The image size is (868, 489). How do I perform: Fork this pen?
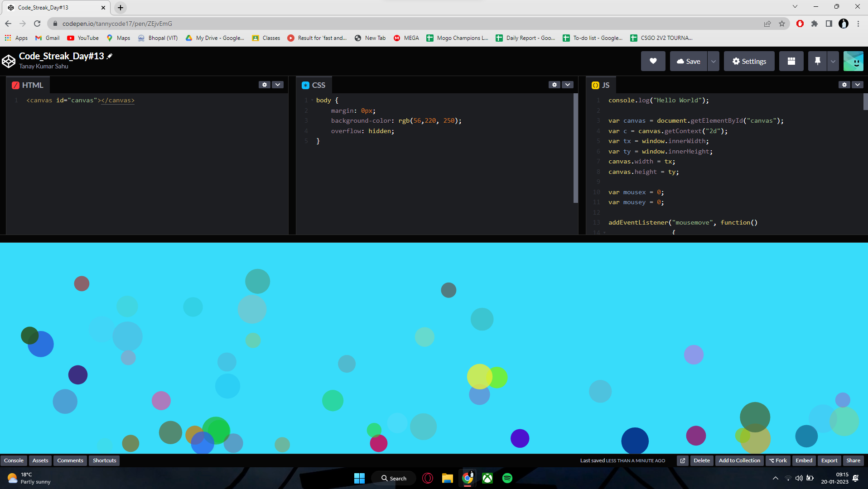[778, 460]
